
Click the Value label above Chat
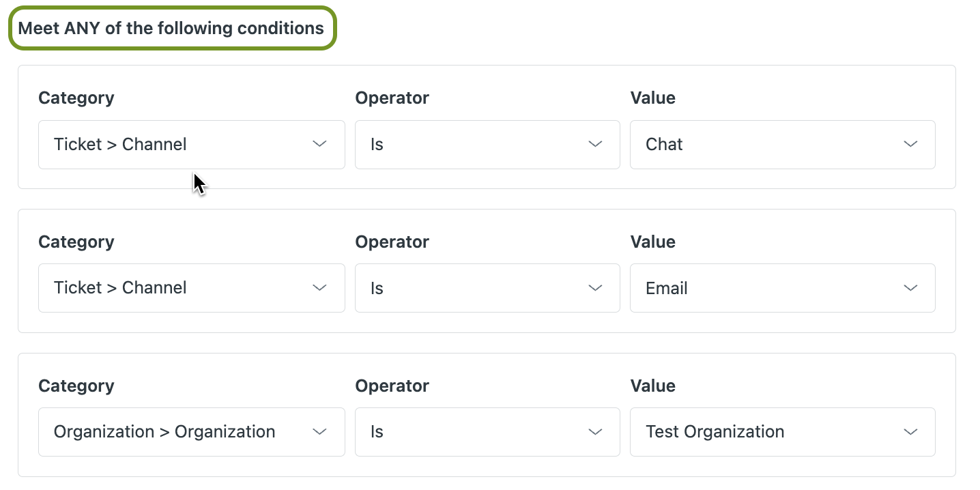coord(653,98)
